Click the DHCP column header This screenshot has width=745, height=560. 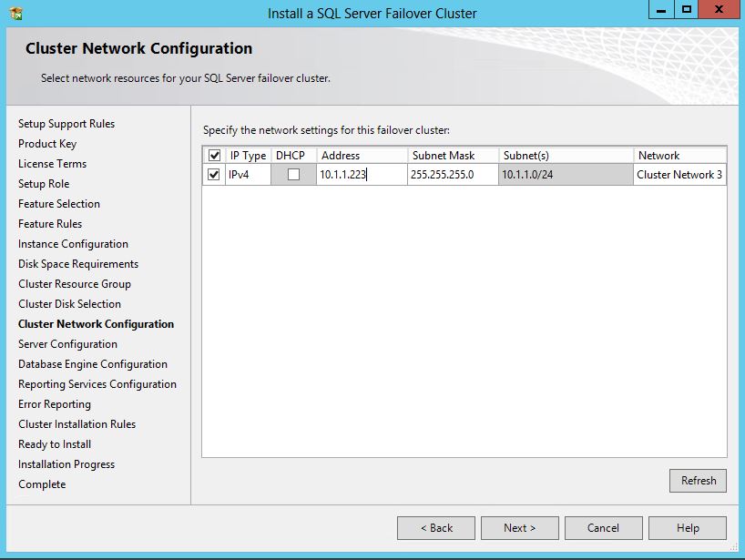coord(293,156)
